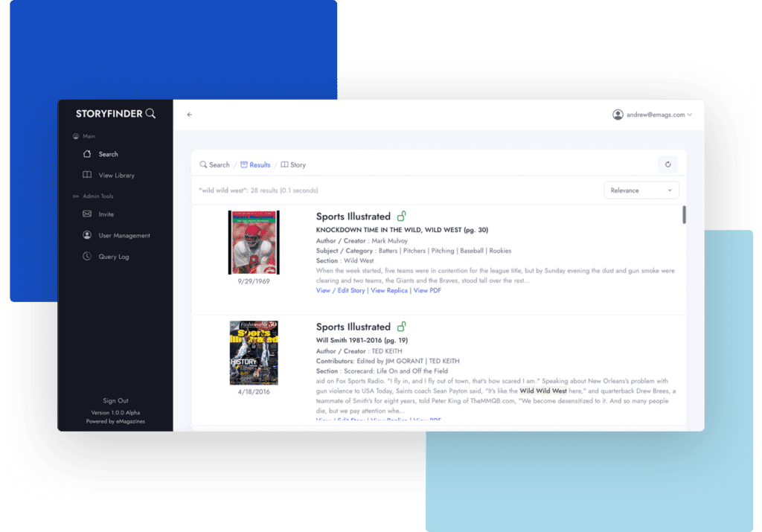Click View PDF for Knockdown Time story

[427, 290]
